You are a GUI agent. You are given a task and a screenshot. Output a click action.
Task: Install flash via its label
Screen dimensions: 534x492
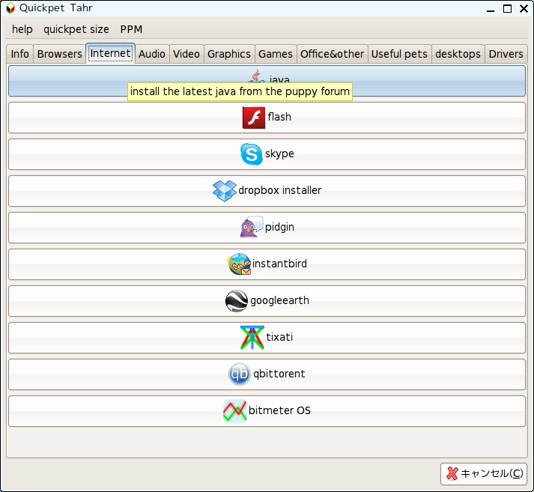coord(279,117)
